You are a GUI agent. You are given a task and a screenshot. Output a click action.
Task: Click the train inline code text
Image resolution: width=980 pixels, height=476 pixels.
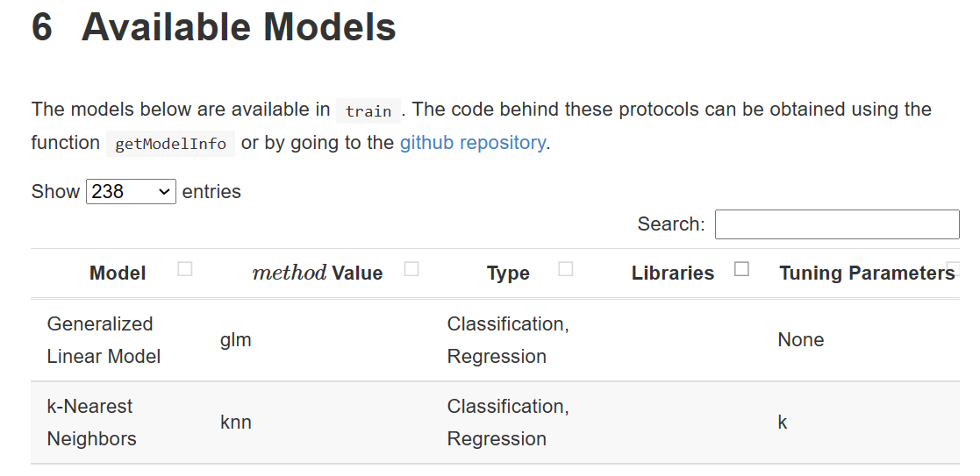pos(368,110)
